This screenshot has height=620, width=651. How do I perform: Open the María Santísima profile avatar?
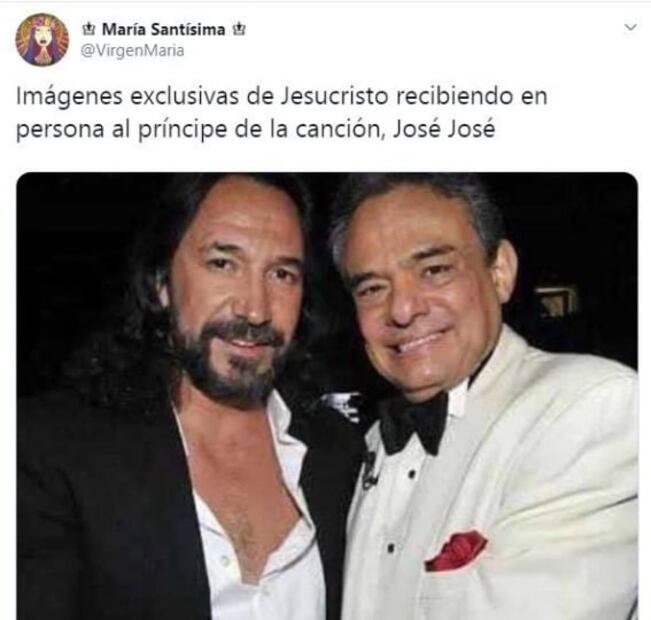point(42,40)
